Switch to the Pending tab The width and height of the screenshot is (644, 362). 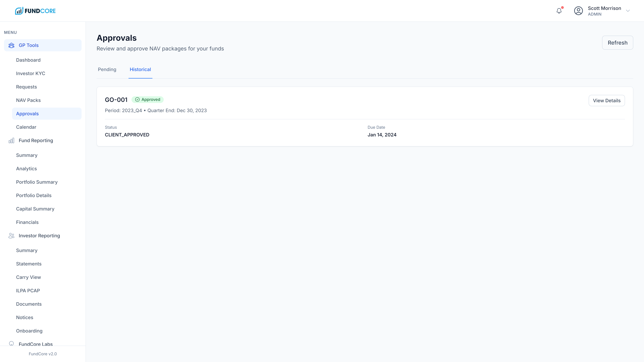(x=107, y=69)
